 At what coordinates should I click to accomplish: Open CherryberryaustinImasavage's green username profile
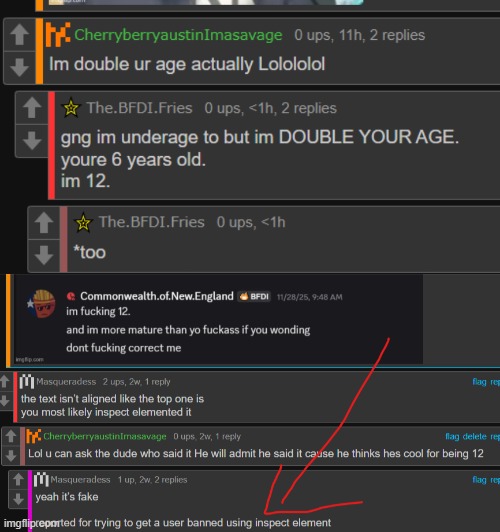click(x=178, y=35)
